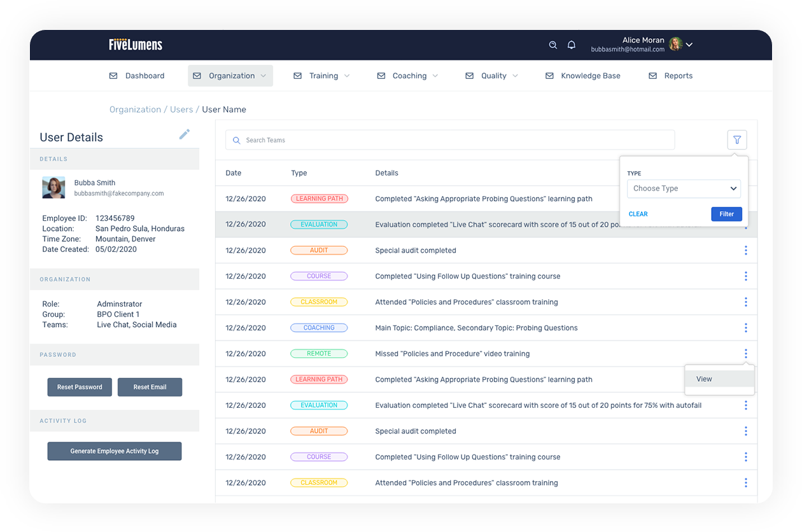The height and width of the screenshot is (532, 802).
Task: Expand the Training chevron
Action: point(347,76)
